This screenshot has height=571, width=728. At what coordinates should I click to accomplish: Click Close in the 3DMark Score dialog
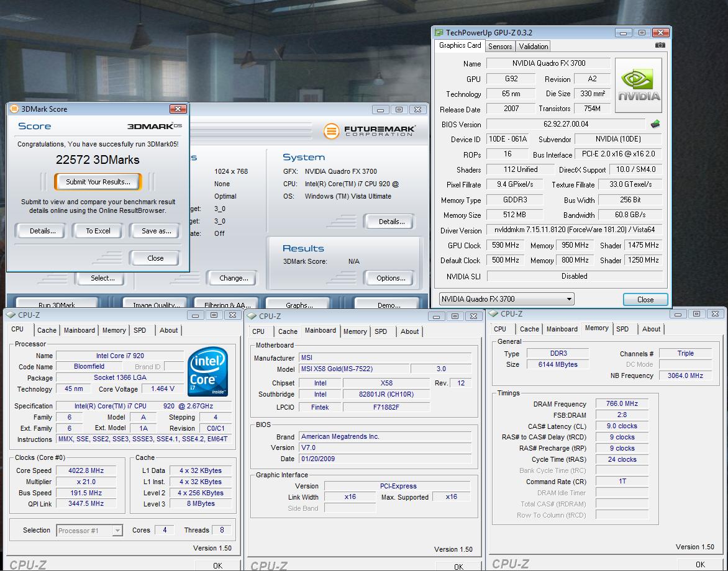pos(155,258)
